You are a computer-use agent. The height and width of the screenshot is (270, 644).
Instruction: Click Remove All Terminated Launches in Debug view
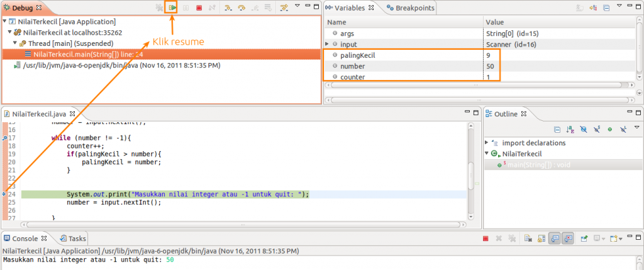coord(159,8)
